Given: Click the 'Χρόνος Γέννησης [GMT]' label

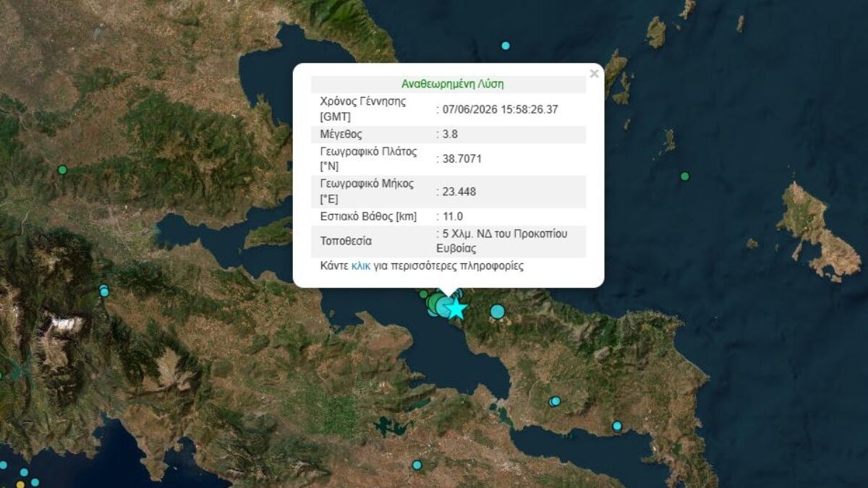Looking at the screenshot, I should pyautogui.click(x=362, y=109).
